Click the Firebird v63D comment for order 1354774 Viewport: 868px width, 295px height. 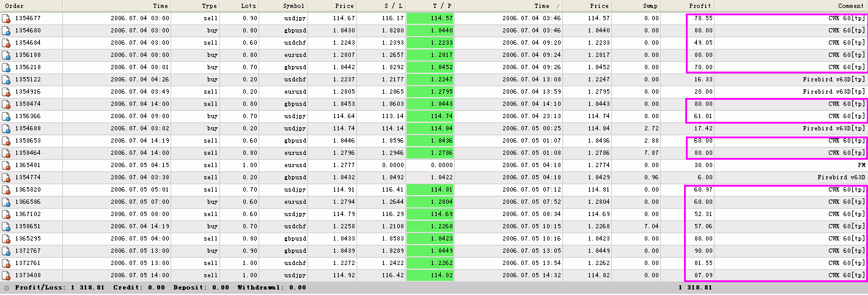coord(842,177)
